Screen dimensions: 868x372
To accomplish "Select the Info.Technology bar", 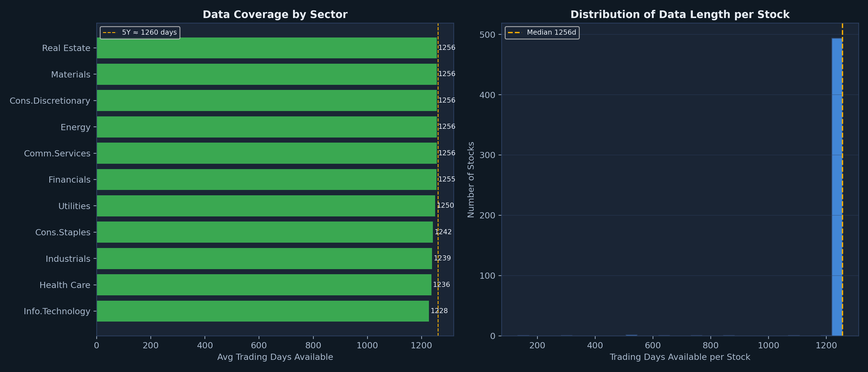I will click(263, 311).
